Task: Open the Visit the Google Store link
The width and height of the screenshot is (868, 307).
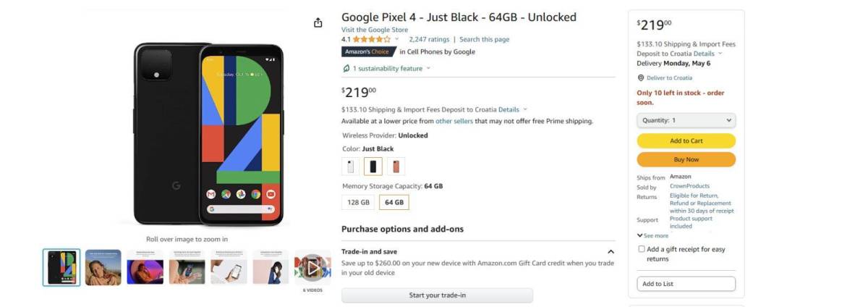Action: tap(375, 30)
